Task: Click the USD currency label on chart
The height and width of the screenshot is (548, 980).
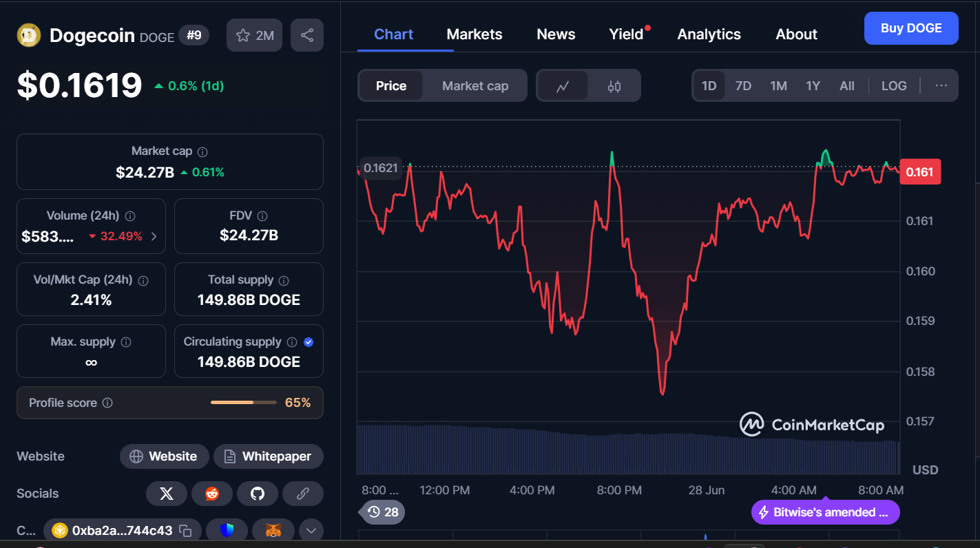Action: pyautogui.click(x=926, y=470)
